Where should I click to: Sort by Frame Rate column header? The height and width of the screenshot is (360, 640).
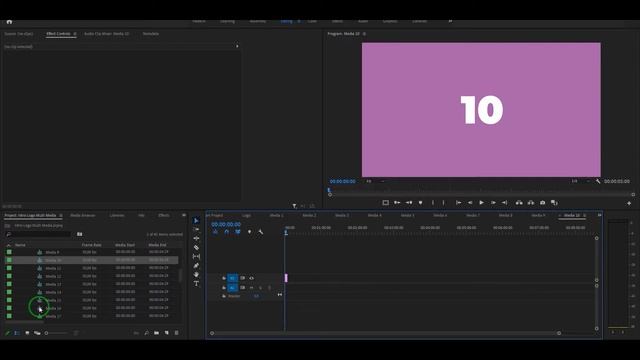point(91,245)
